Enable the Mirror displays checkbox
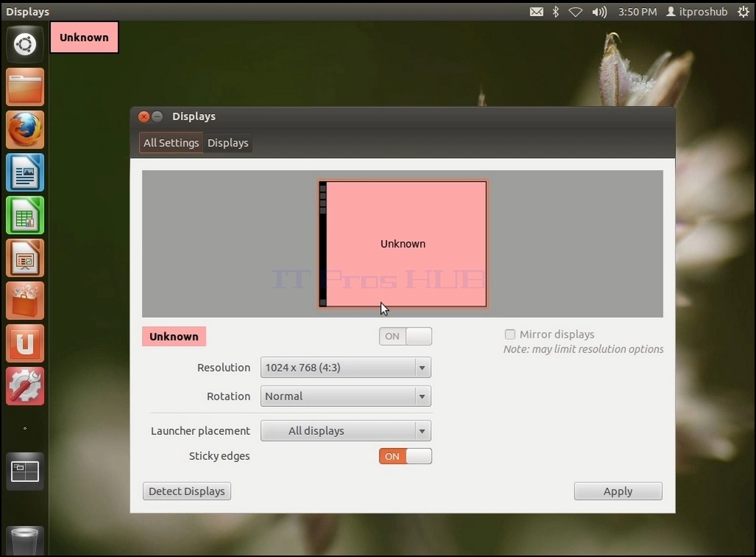Image resolution: width=756 pixels, height=557 pixels. 510,334
